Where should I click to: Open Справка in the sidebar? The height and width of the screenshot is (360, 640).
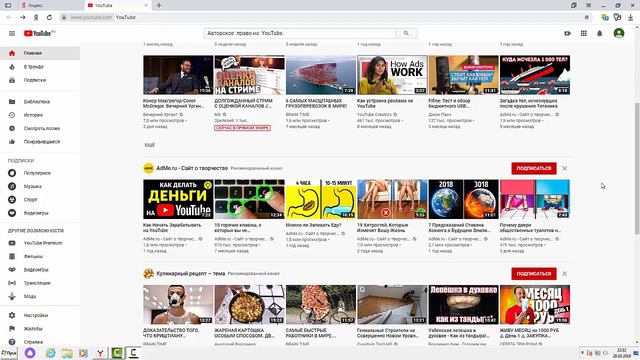[40, 342]
